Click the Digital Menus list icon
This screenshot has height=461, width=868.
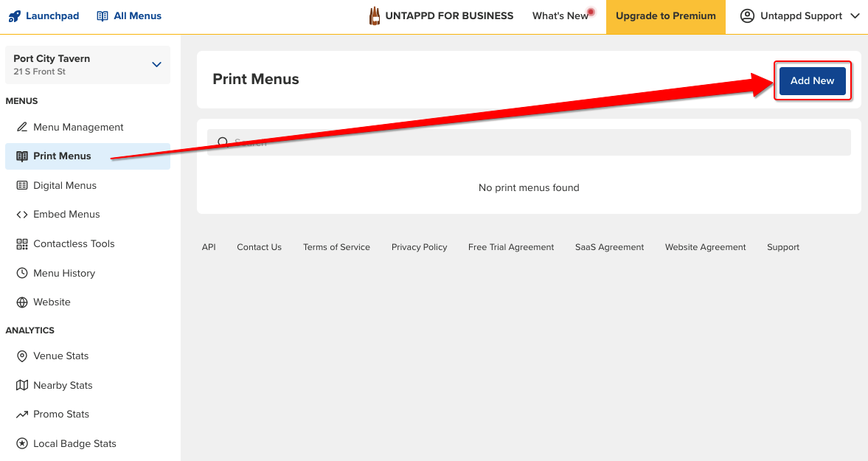pos(22,185)
